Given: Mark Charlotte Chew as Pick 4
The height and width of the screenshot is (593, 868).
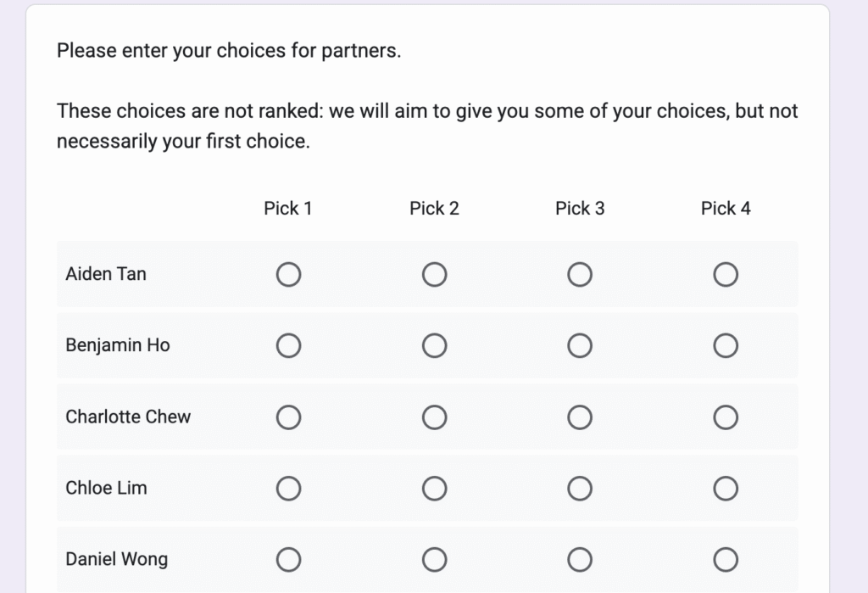Looking at the screenshot, I should [726, 417].
